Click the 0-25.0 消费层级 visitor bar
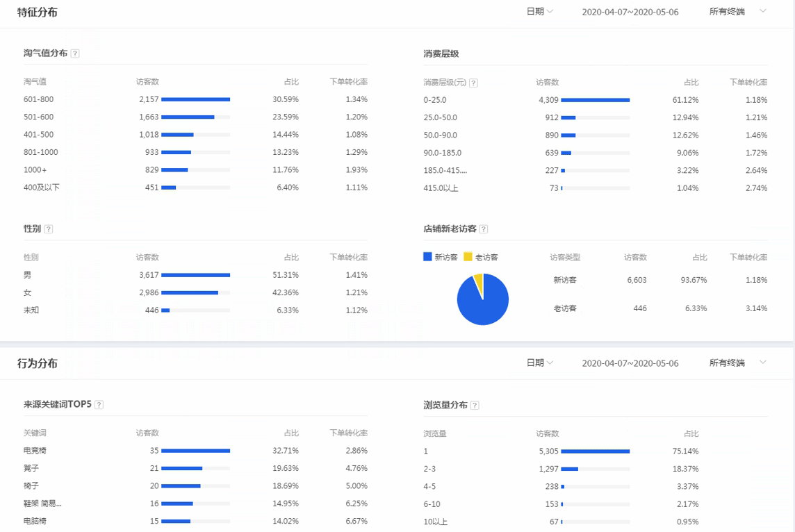The image size is (795, 532). 595,100
